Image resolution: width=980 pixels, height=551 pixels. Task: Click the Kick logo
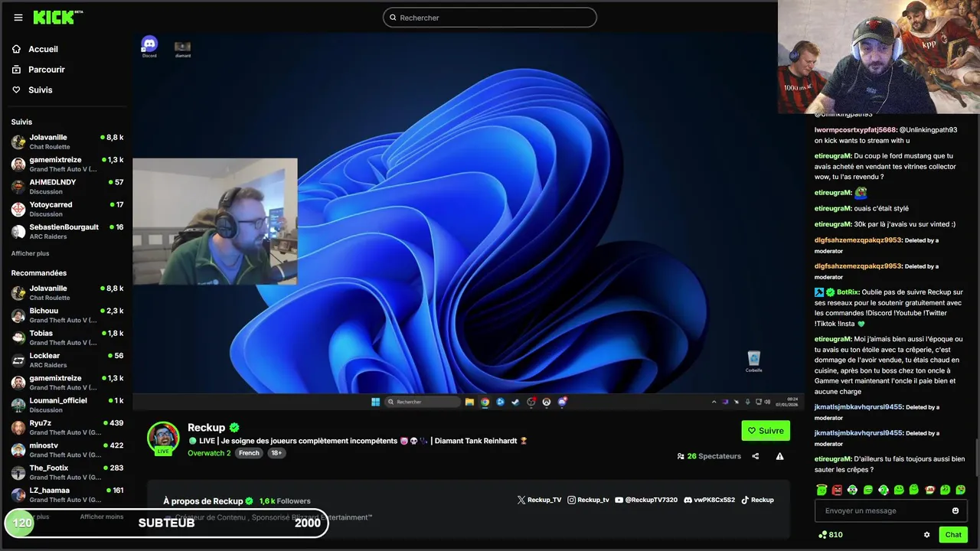coord(57,17)
